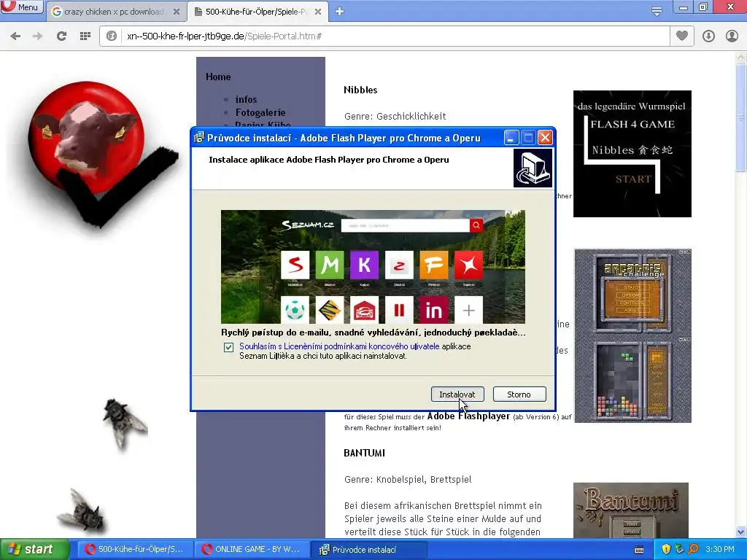
Task: Click the page scrollbar down arrow
Action: click(x=741, y=532)
